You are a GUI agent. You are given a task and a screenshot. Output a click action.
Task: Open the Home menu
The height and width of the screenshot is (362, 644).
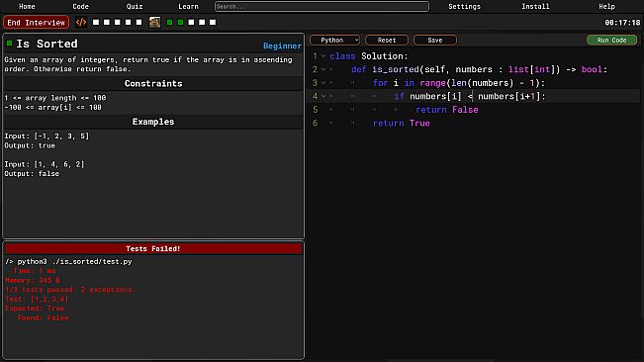click(27, 7)
